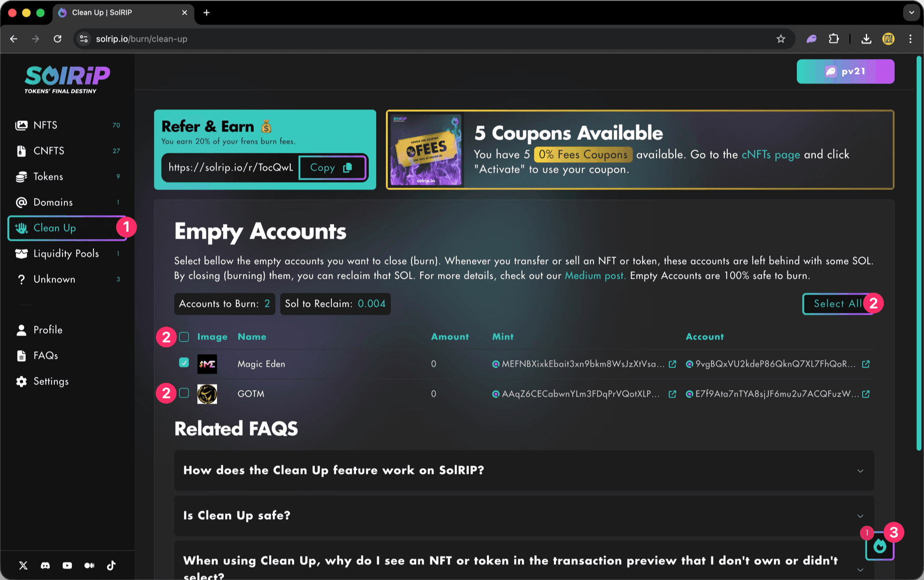
Task: Click the Magic Eden token image
Action: pos(207,364)
